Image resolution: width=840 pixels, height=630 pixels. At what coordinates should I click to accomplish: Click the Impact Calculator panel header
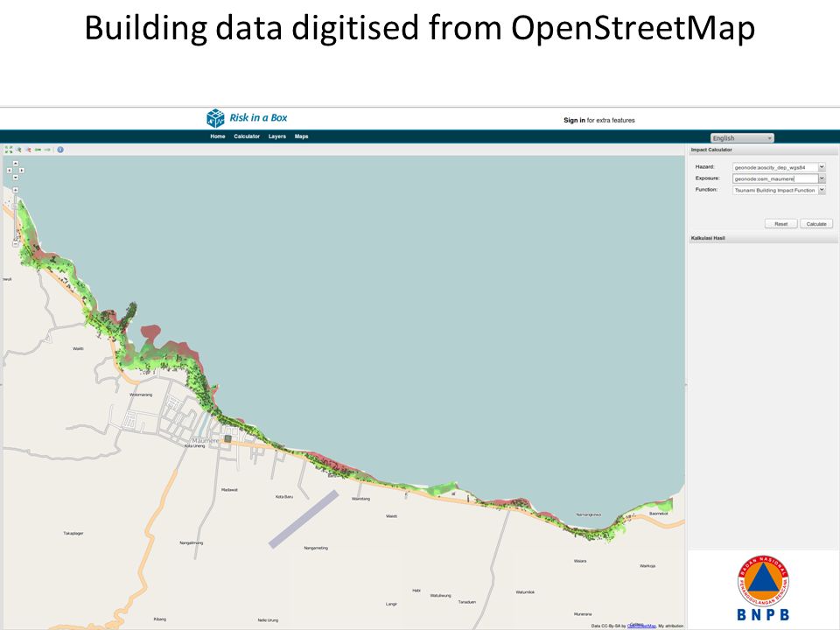click(763, 150)
